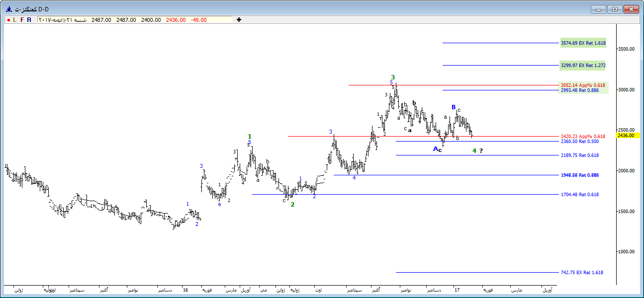Toggle the R button in the info bar
Viewport: 644px width, 298px height.
coord(29,20)
